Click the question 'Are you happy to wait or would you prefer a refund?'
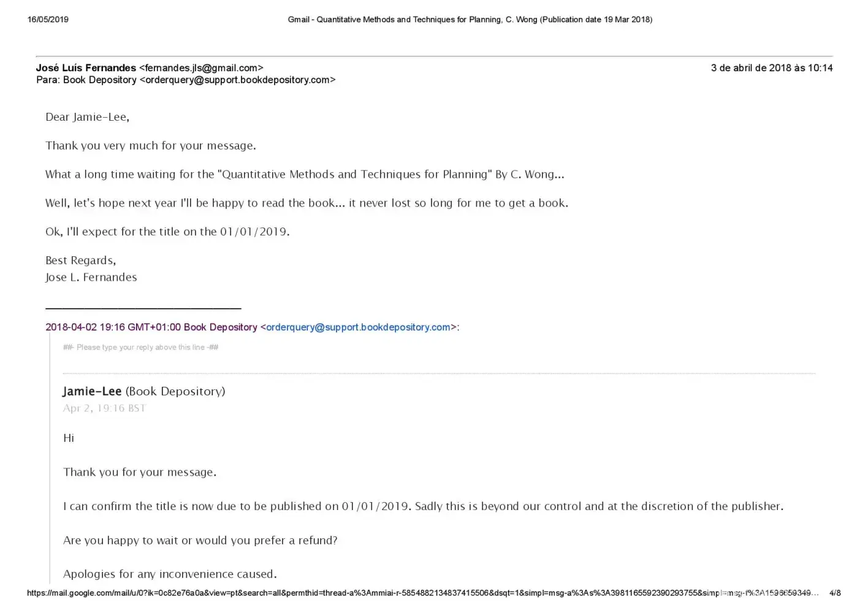The width and height of the screenshot is (868, 613). point(200,541)
